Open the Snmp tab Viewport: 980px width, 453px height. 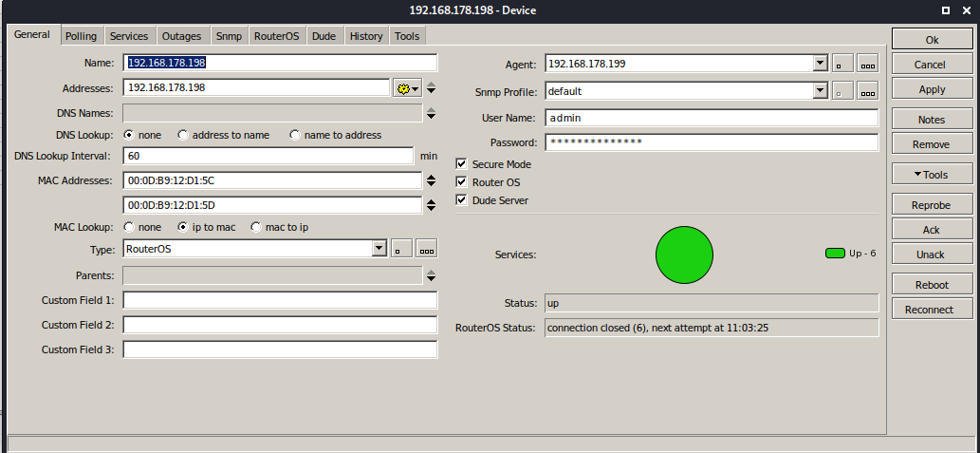point(229,36)
